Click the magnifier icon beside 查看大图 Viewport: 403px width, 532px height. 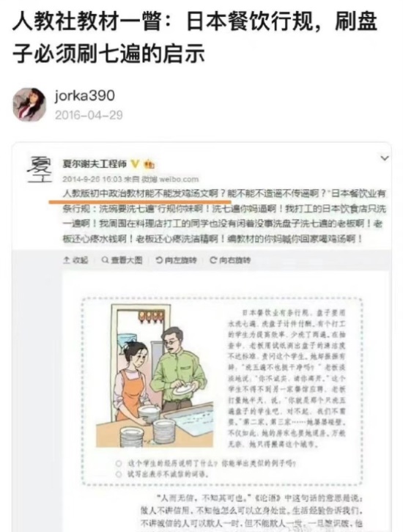106,260
